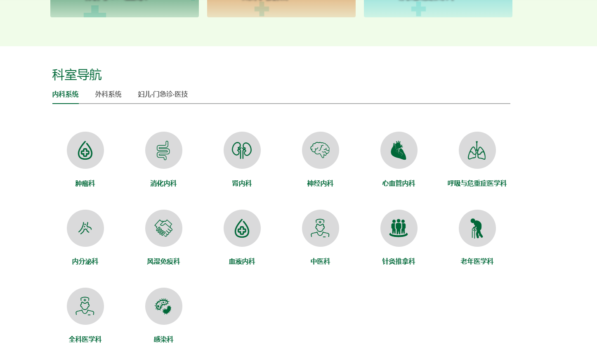Open 心血管内科 text link
Screen dimensions: 597x364
point(399,183)
